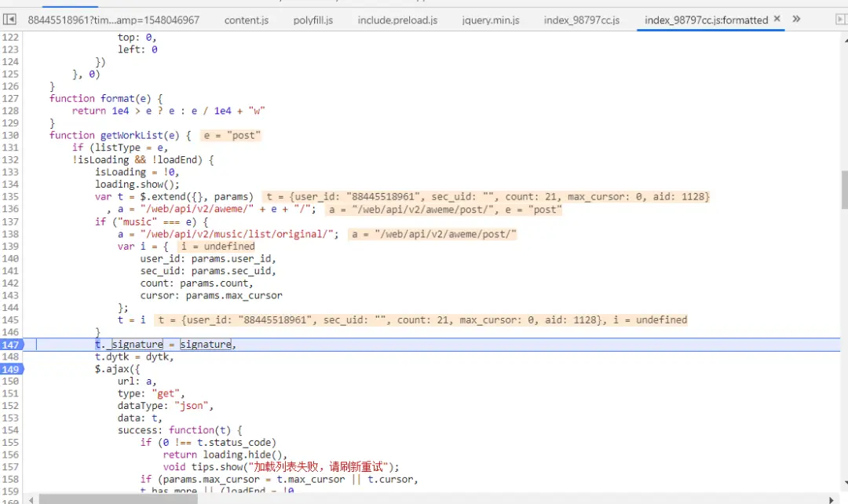The image size is (848, 504).
Task: Click the 'url: a,' property line
Action: click(x=137, y=382)
